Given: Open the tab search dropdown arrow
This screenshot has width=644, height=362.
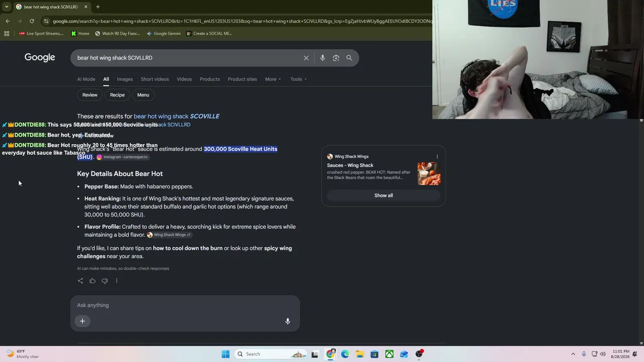Looking at the screenshot, I should pos(7,7).
